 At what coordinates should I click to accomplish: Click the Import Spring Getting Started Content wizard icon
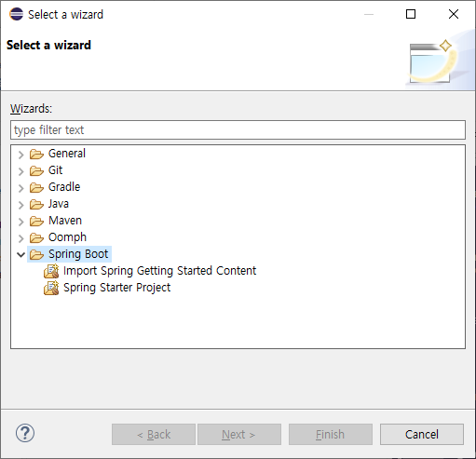51,271
